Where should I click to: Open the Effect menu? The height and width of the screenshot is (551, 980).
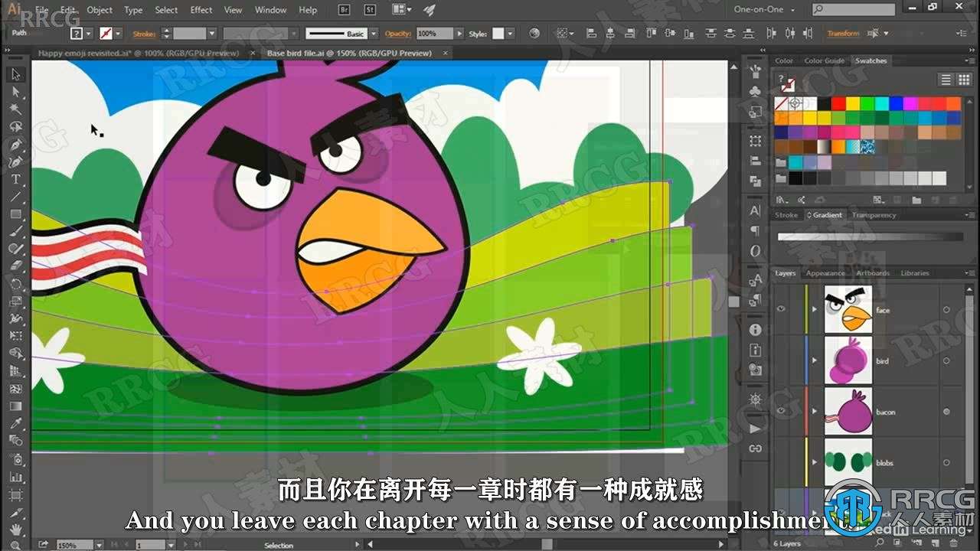tap(201, 10)
